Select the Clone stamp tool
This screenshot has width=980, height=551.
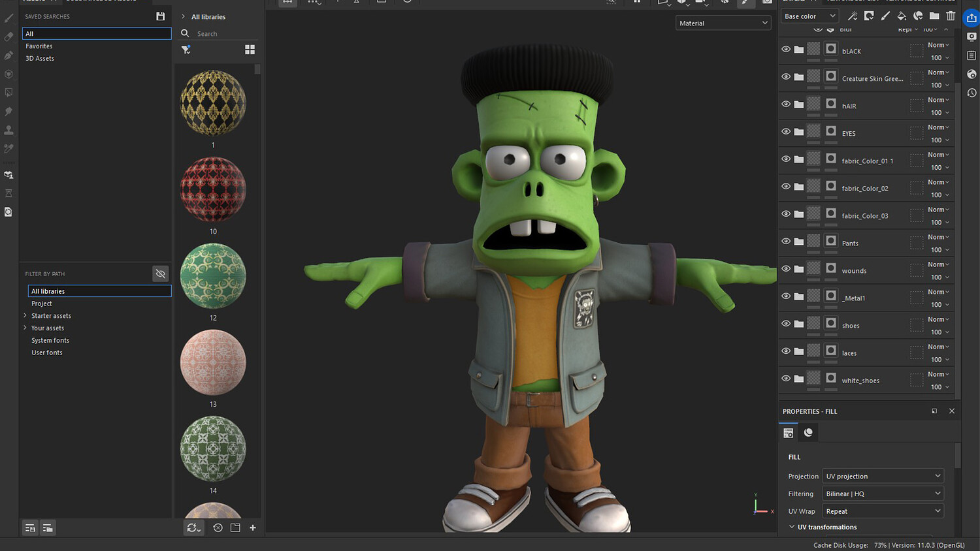tap(8, 130)
